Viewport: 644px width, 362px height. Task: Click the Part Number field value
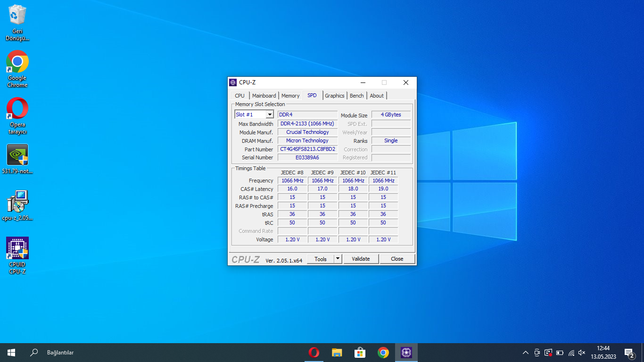[x=307, y=149]
